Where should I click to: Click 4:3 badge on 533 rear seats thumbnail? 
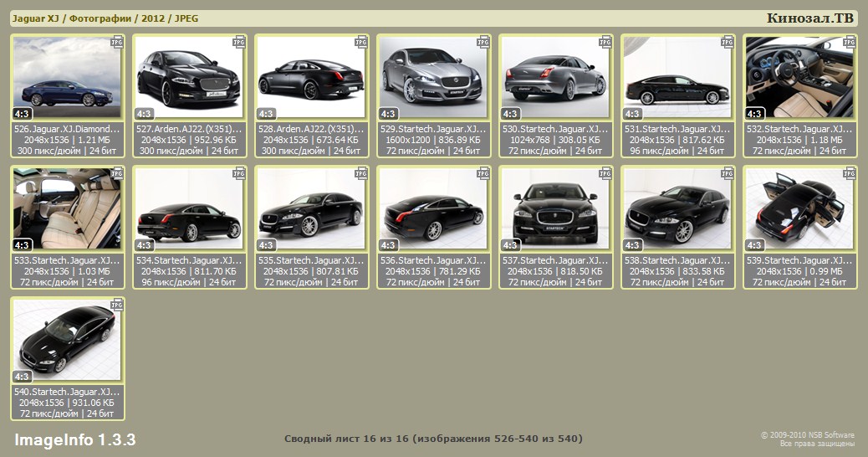(23, 245)
